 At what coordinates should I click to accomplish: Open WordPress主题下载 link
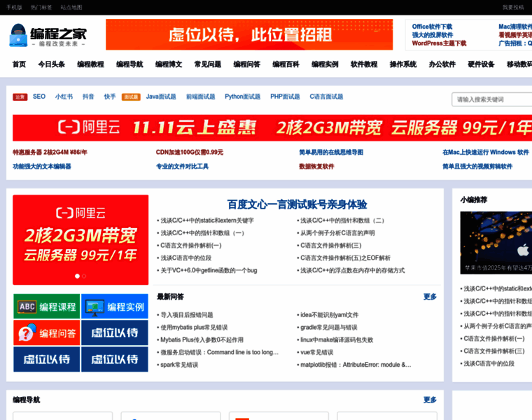[439, 43]
